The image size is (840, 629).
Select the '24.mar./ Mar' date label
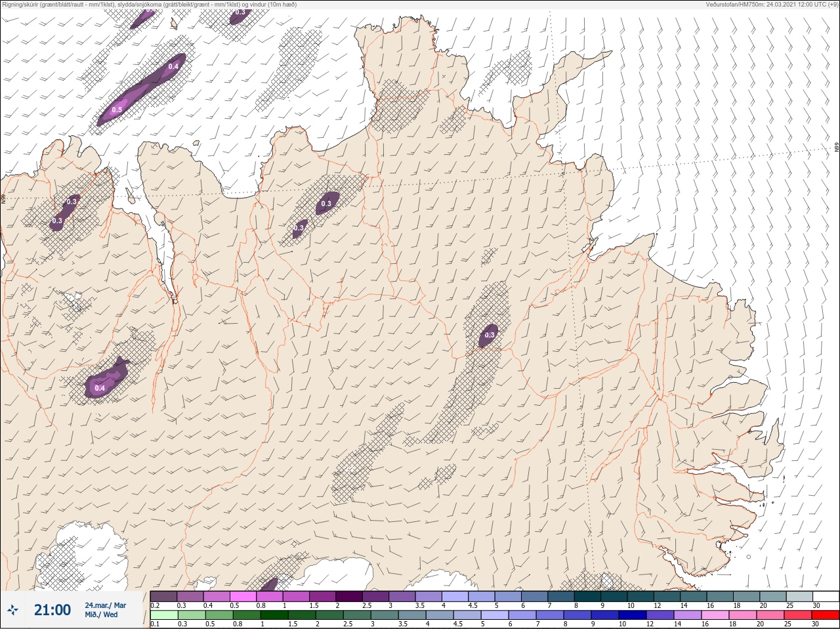point(105,605)
